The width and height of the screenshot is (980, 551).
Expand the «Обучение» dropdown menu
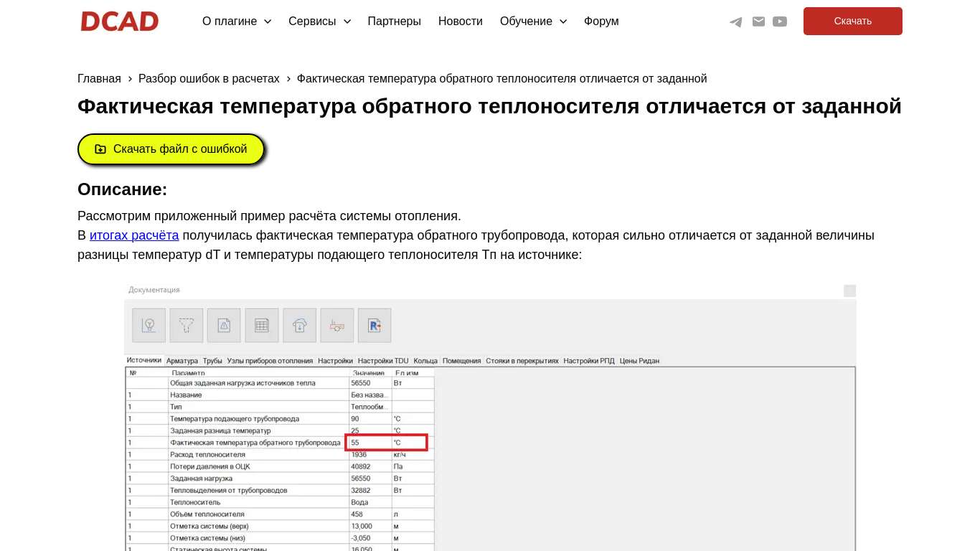tap(533, 22)
